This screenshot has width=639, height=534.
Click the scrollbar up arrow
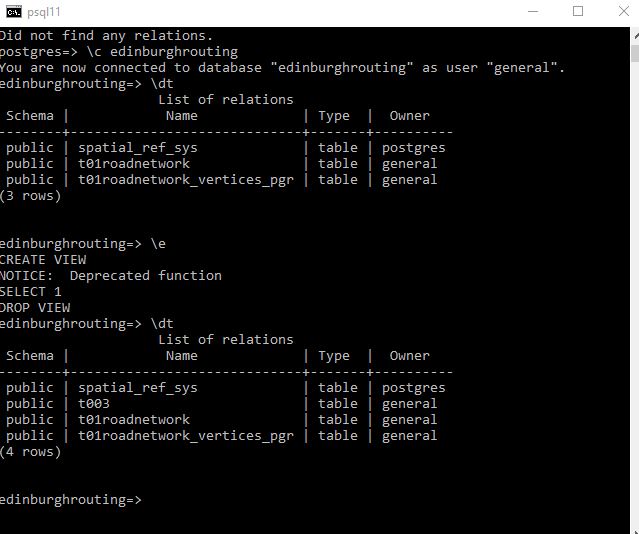click(x=636, y=36)
